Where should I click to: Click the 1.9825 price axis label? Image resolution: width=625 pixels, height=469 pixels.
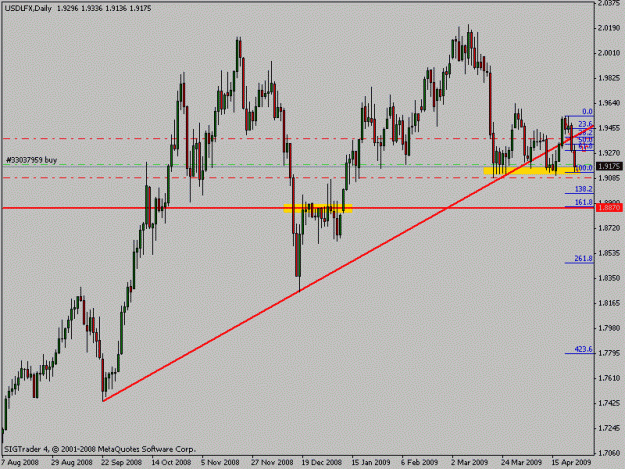click(609, 78)
